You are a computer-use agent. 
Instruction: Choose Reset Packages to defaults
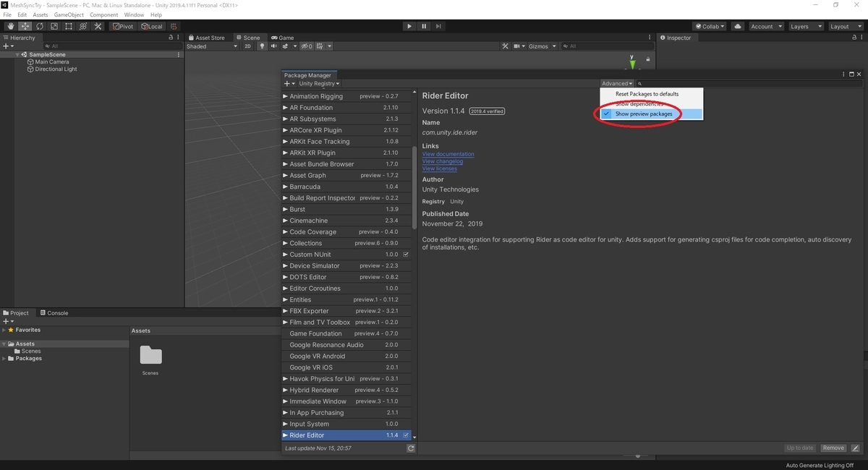point(651,94)
